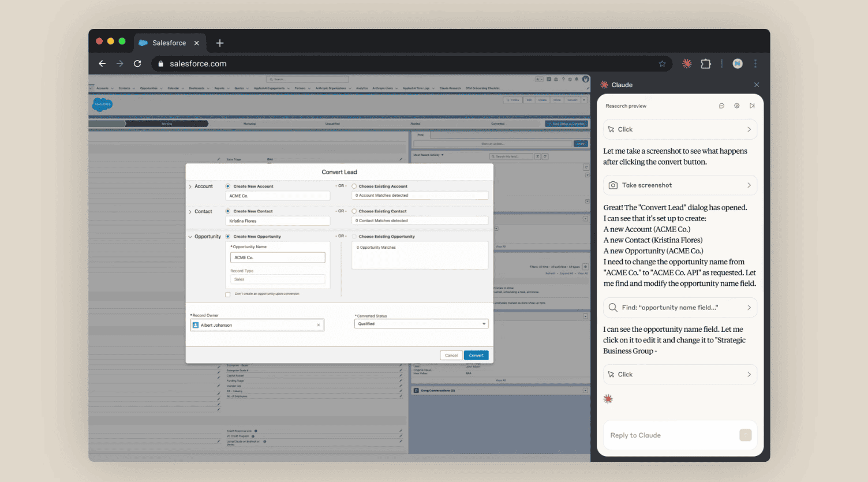Open the Claude extension icon in the toolbar
Image resolution: width=868 pixels, height=482 pixels.
(x=687, y=63)
